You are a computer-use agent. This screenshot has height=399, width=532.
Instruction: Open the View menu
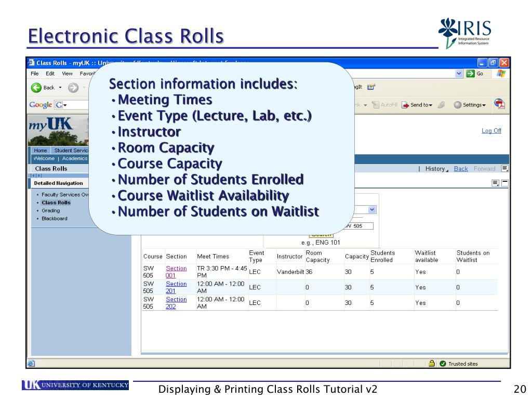[x=67, y=74]
